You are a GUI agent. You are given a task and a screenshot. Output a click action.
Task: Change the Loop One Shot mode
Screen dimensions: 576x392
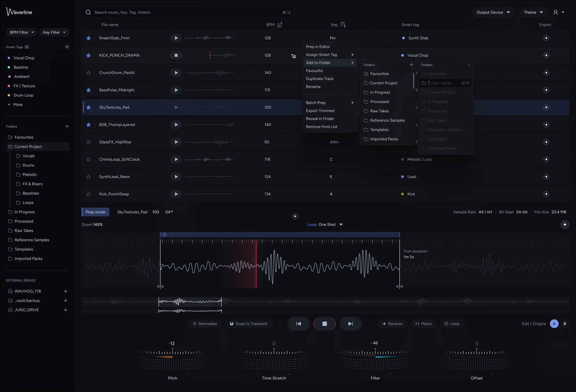(330, 224)
